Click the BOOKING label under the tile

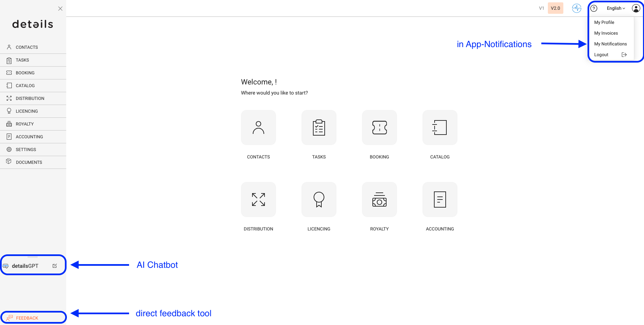pyautogui.click(x=379, y=157)
